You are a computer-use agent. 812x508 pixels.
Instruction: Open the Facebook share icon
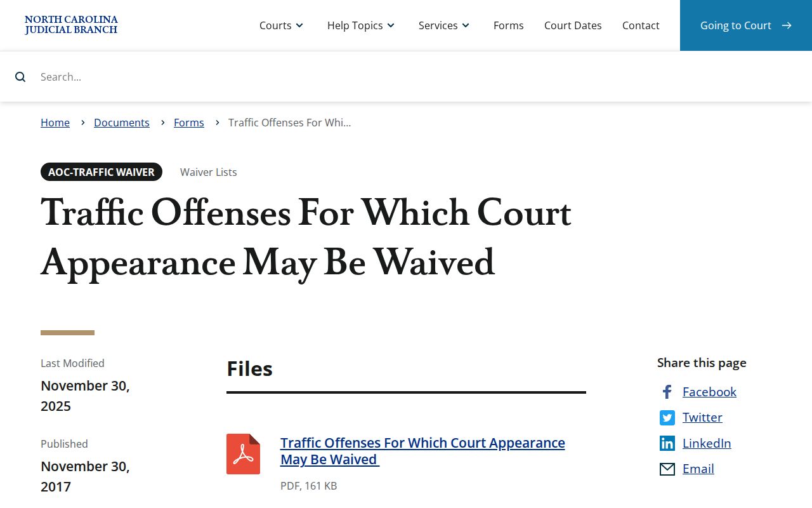[667, 392]
